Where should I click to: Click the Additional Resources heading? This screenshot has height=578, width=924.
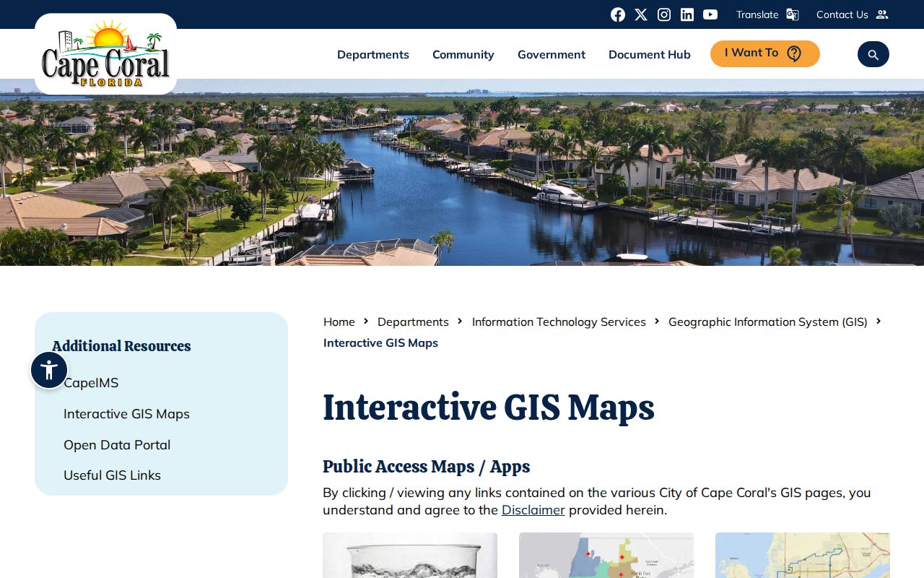121,346
